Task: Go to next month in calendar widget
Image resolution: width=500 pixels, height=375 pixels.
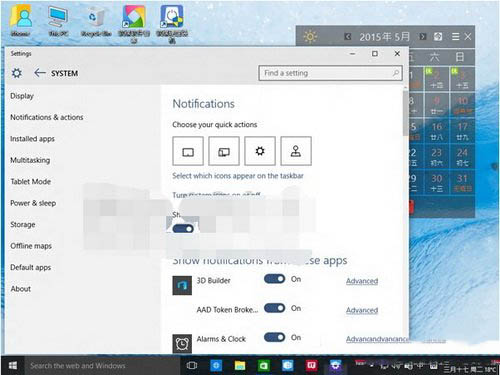Action: pyautogui.click(x=423, y=36)
